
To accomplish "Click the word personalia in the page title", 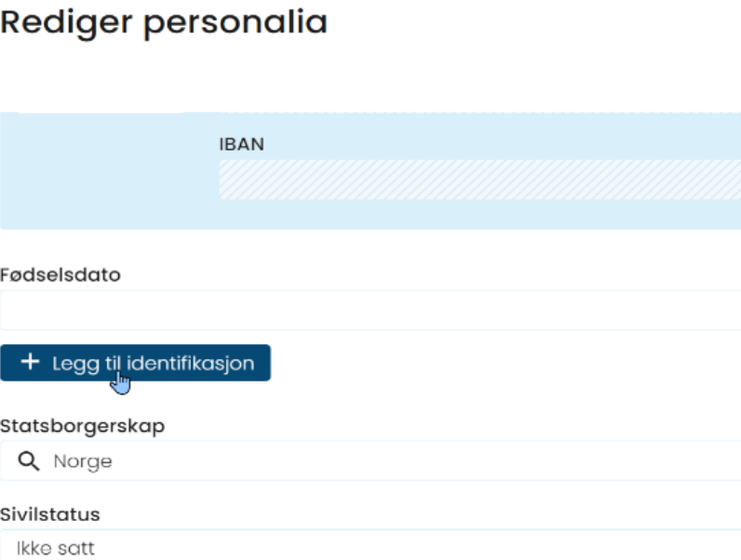I will (x=236, y=23).
